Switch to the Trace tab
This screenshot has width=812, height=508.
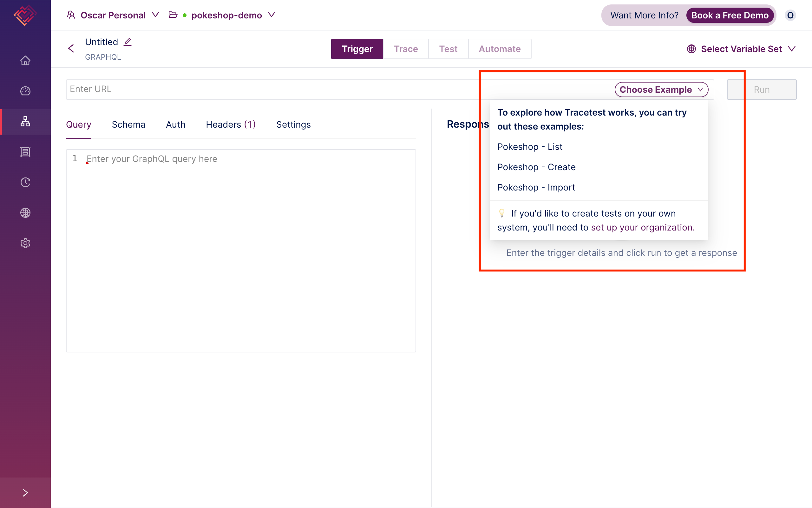coord(406,49)
